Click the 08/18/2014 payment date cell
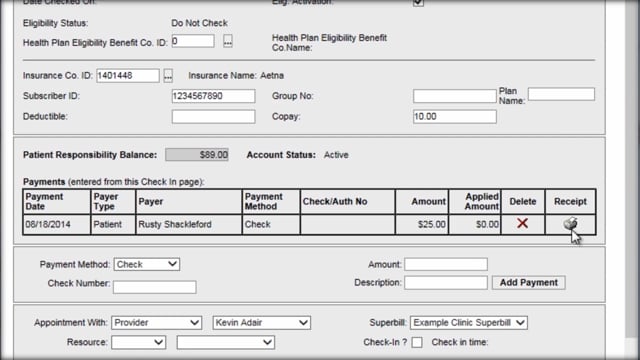The width and height of the screenshot is (640, 360). tap(57, 224)
